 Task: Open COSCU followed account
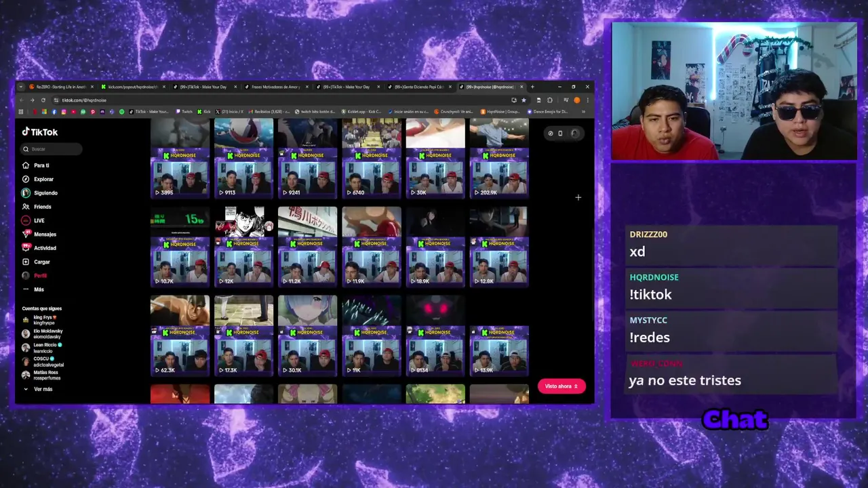(43, 361)
